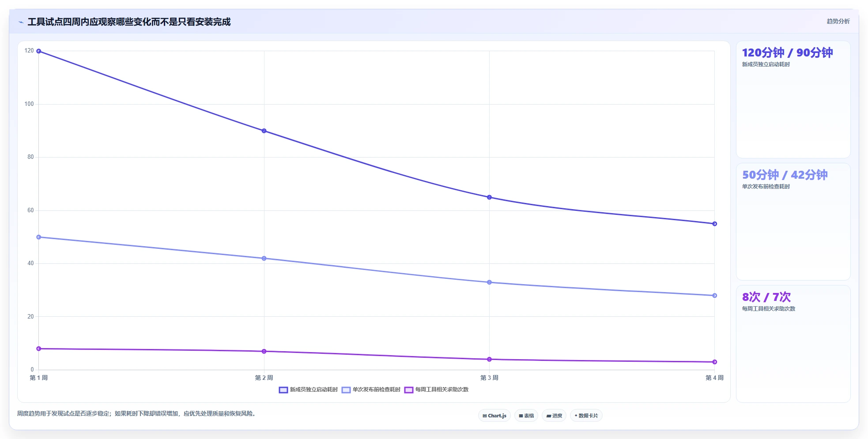Click the 40 y-axis label
868x439 pixels.
[x=30, y=263]
